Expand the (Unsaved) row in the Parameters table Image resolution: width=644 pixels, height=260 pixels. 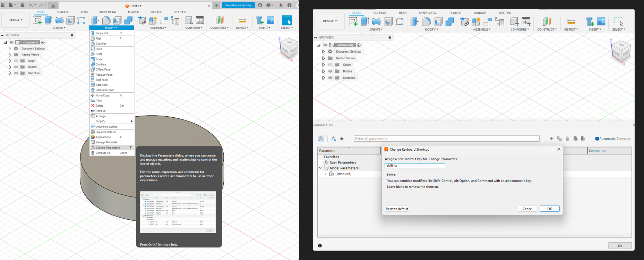point(326,174)
